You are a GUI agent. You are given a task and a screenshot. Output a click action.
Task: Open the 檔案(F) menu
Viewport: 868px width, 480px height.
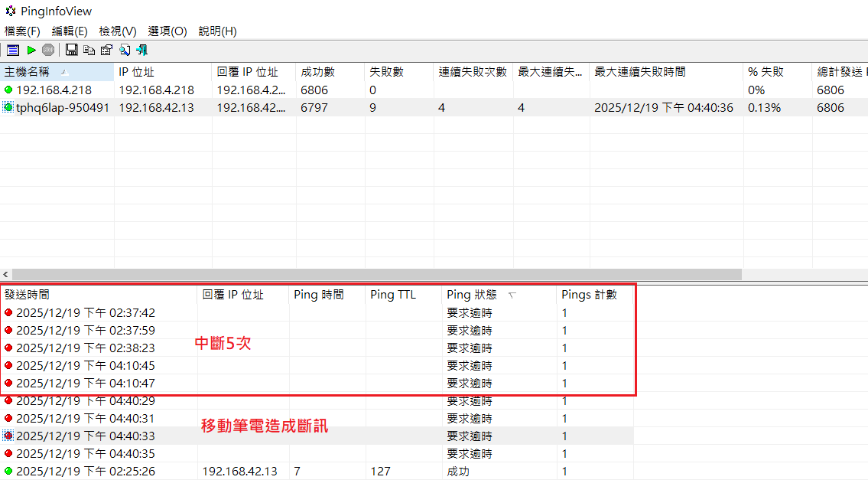[22, 31]
